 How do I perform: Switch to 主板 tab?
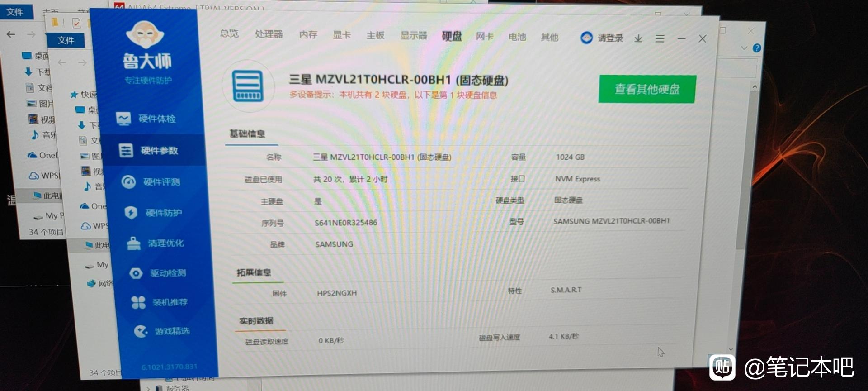coord(375,35)
